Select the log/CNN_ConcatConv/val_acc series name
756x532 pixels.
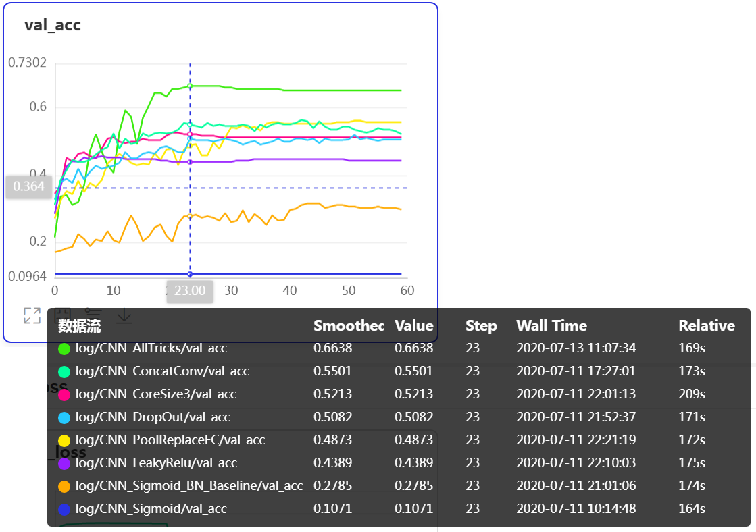click(x=162, y=371)
